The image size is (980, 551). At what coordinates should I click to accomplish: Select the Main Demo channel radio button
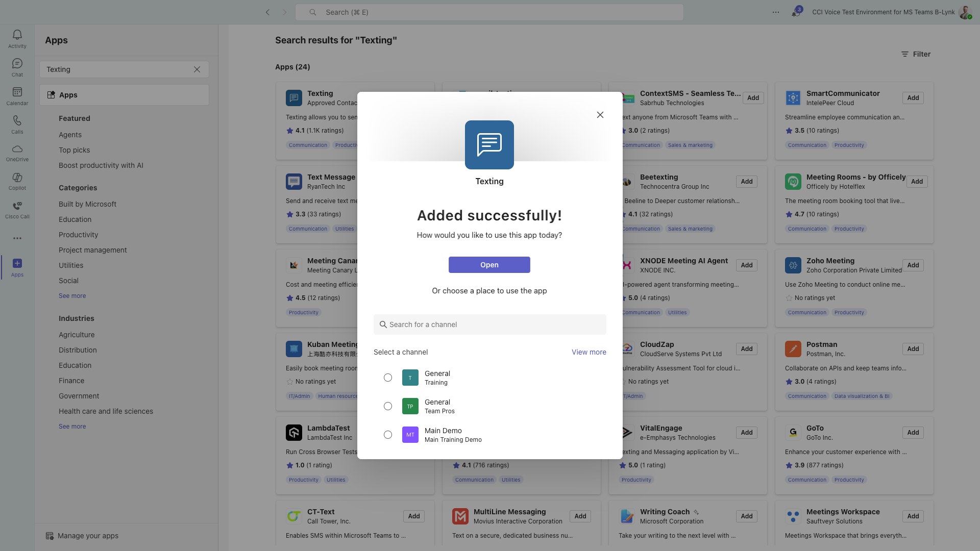click(388, 435)
